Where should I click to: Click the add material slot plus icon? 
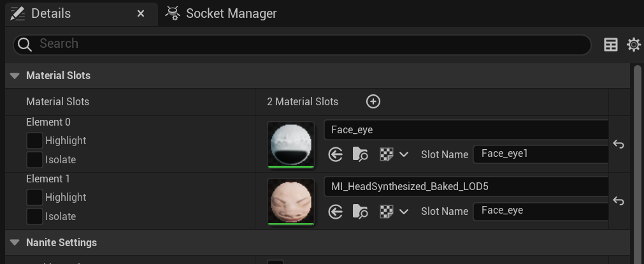point(373,101)
